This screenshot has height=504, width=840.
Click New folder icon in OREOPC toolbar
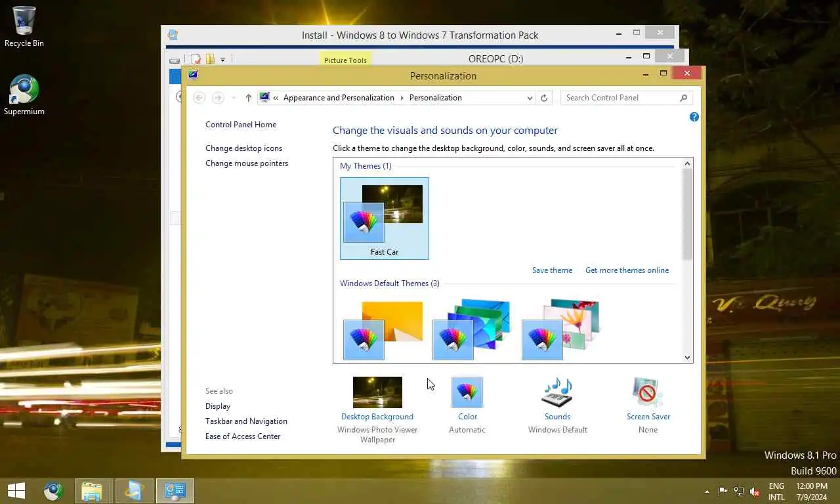point(210,60)
